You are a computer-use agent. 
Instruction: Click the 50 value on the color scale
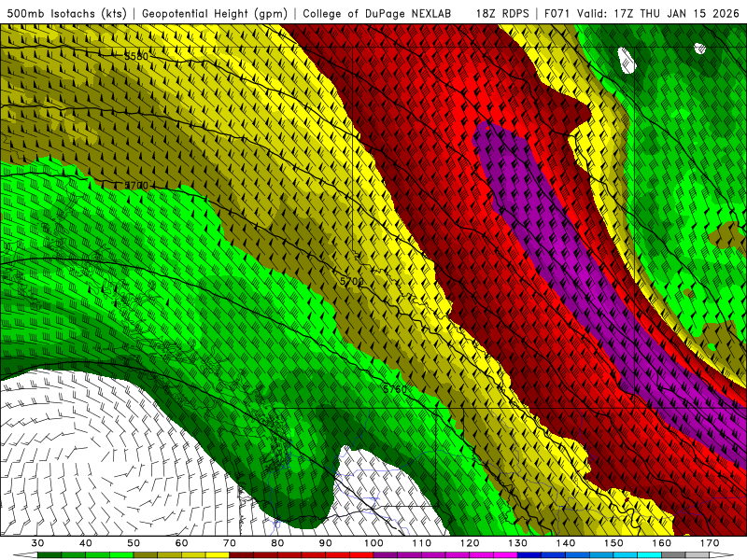pos(134,543)
